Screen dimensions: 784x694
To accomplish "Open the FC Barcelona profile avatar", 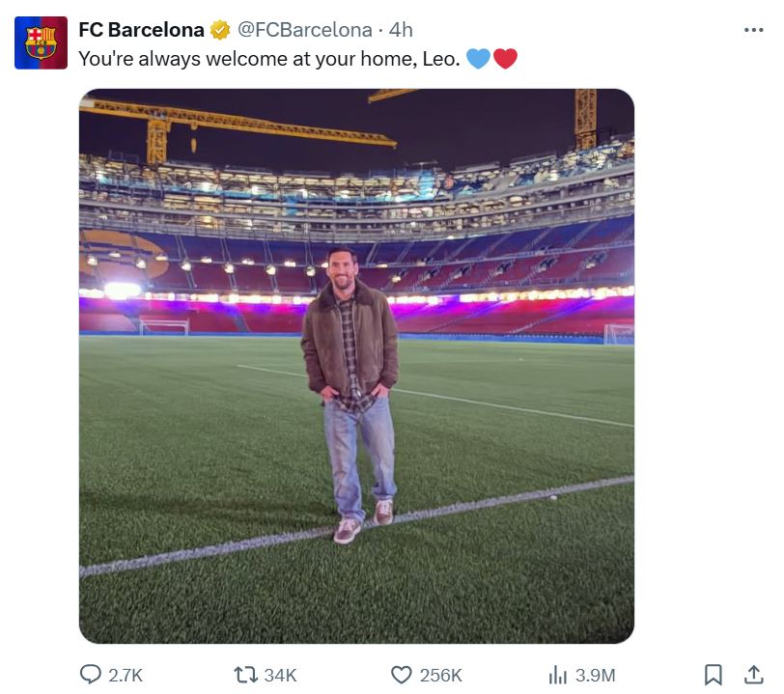I will pos(41,42).
